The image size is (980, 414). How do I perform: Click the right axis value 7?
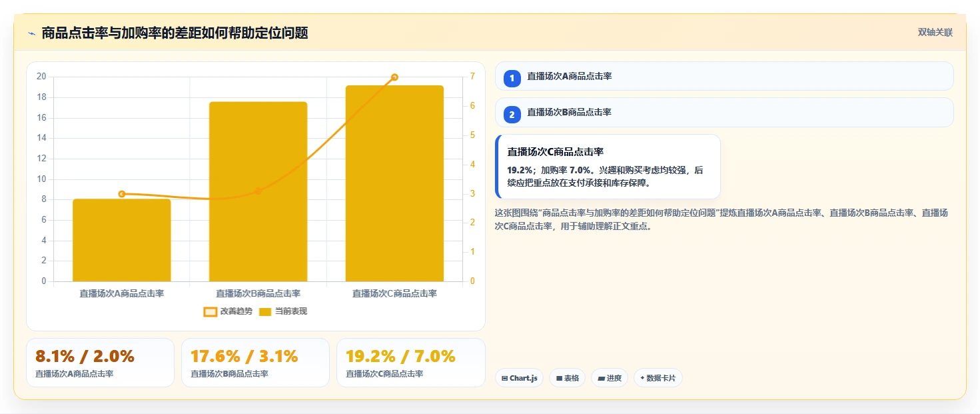click(x=472, y=77)
